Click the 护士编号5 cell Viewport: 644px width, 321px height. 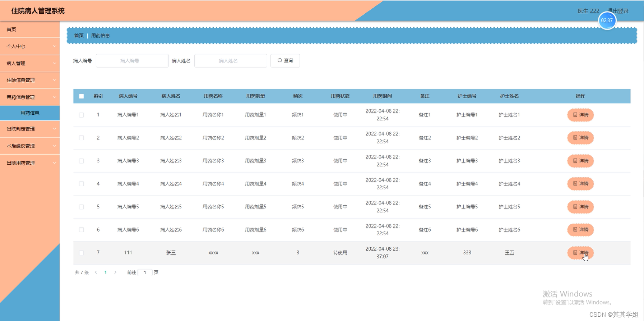(x=467, y=207)
